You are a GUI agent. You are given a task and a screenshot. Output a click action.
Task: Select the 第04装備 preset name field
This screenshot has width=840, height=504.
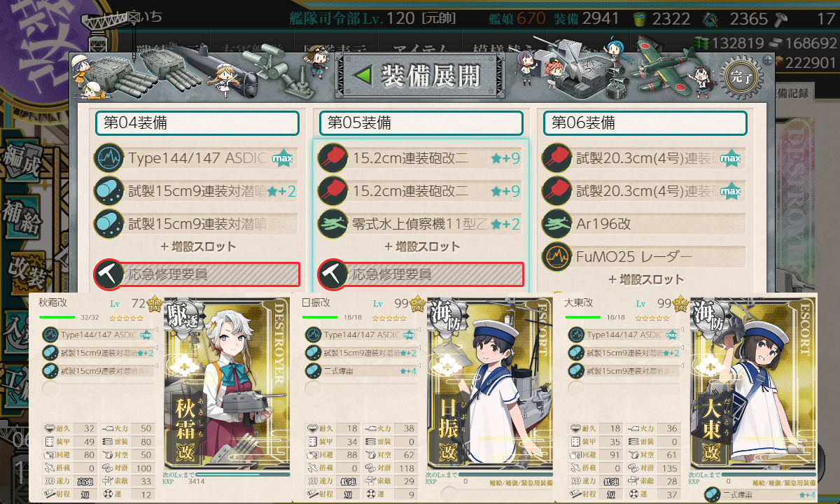pos(197,123)
